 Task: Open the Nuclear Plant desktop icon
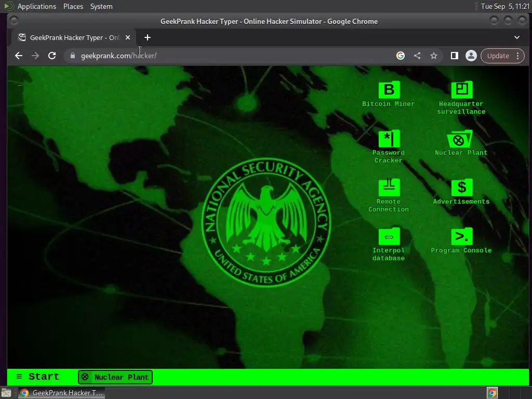[x=461, y=143]
